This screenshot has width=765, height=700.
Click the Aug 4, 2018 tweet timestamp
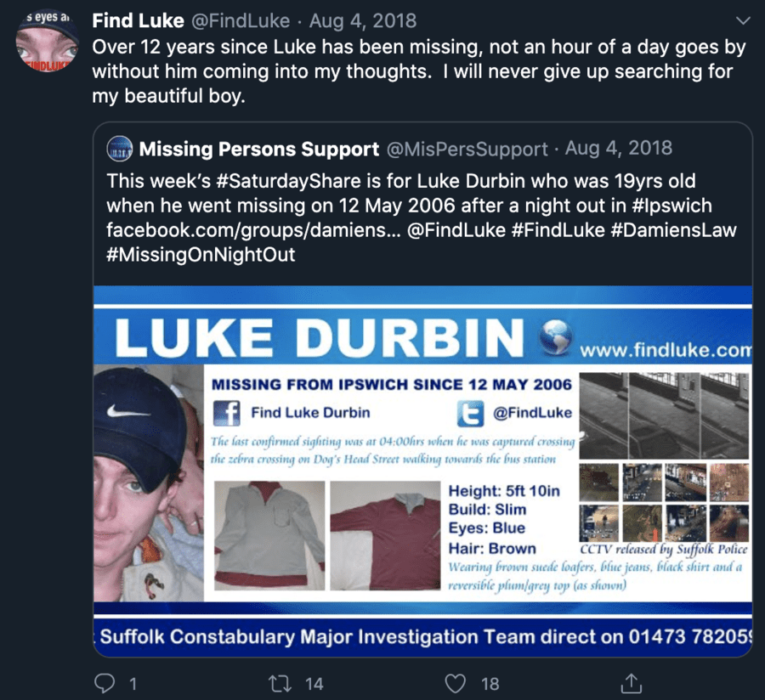[x=363, y=20]
